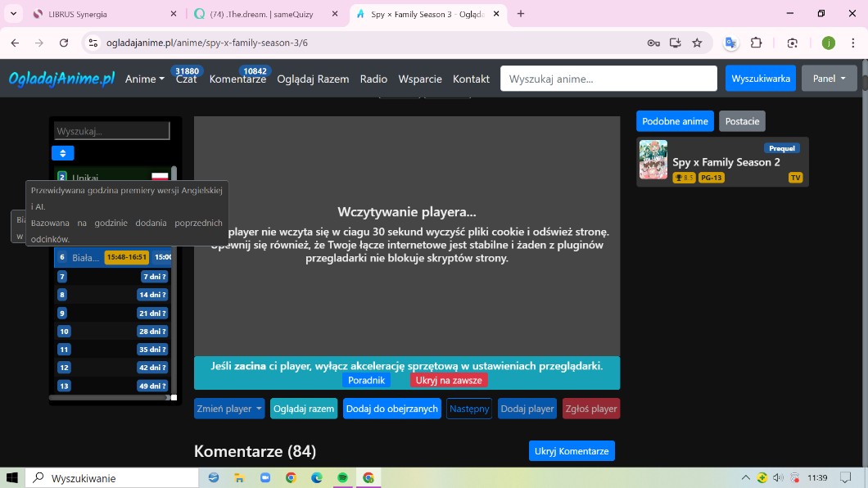This screenshot has height=488, width=868.
Task: Hide comments with Ukryj Komentarze
Action: coord(571,451)
